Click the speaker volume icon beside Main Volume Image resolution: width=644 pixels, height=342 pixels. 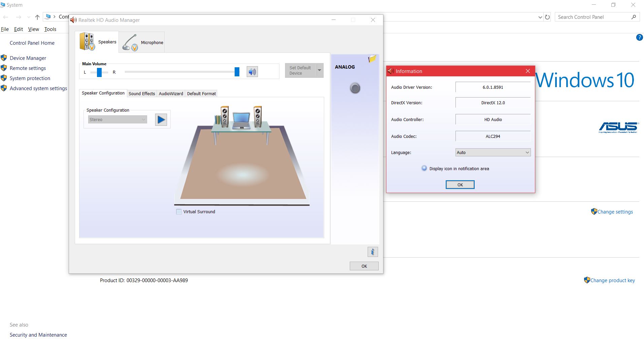pyautogui.click(x=252, y=72)
